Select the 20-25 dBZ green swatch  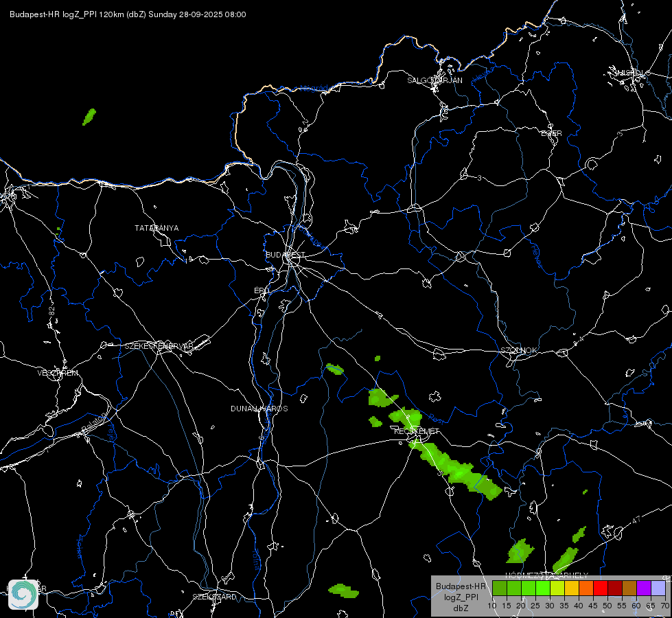(x=529, y=588)
